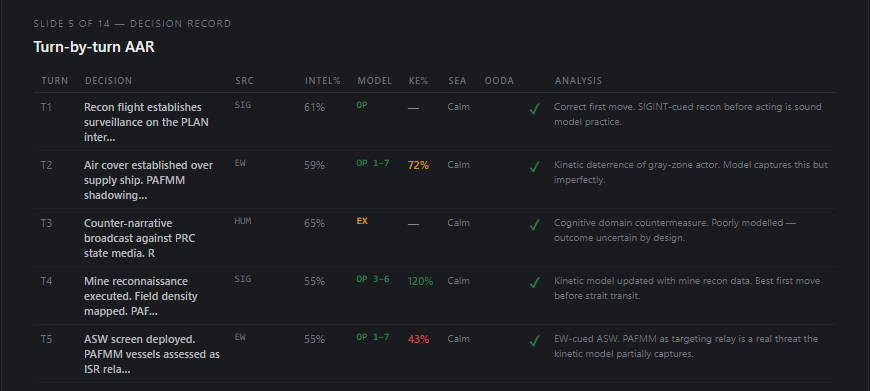This screenshot has width=870, height=391.
Task: Click the green checkmark in row T4
Action: (x=534, y=283)
